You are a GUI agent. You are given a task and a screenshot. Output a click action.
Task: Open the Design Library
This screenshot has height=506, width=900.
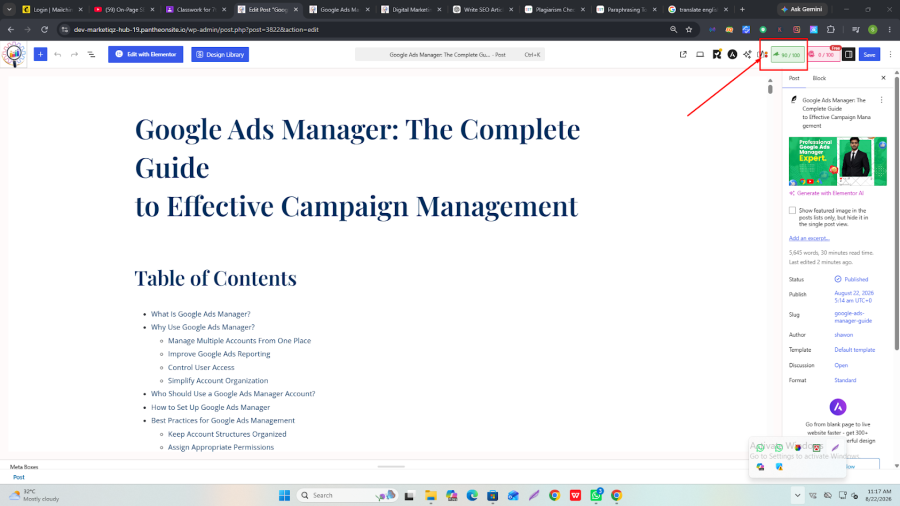[x=220, y=55]
